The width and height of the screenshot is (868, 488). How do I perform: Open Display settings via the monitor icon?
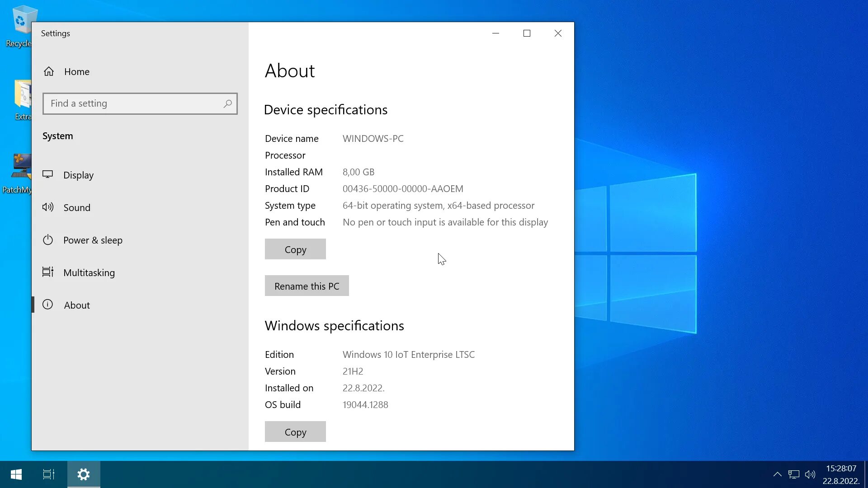(48, 174)
